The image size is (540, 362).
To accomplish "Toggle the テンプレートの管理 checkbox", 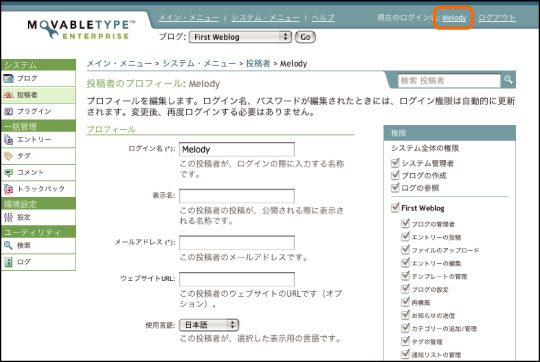I will 405,276.
